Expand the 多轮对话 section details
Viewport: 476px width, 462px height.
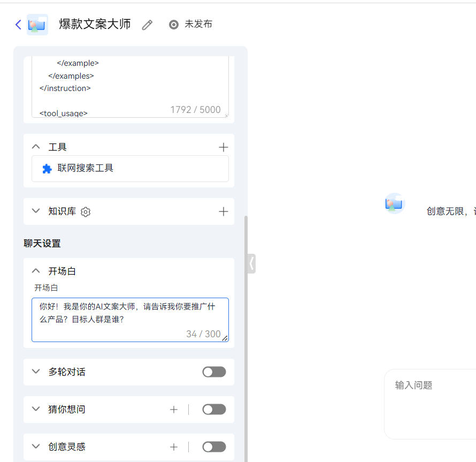pos(35,372)
